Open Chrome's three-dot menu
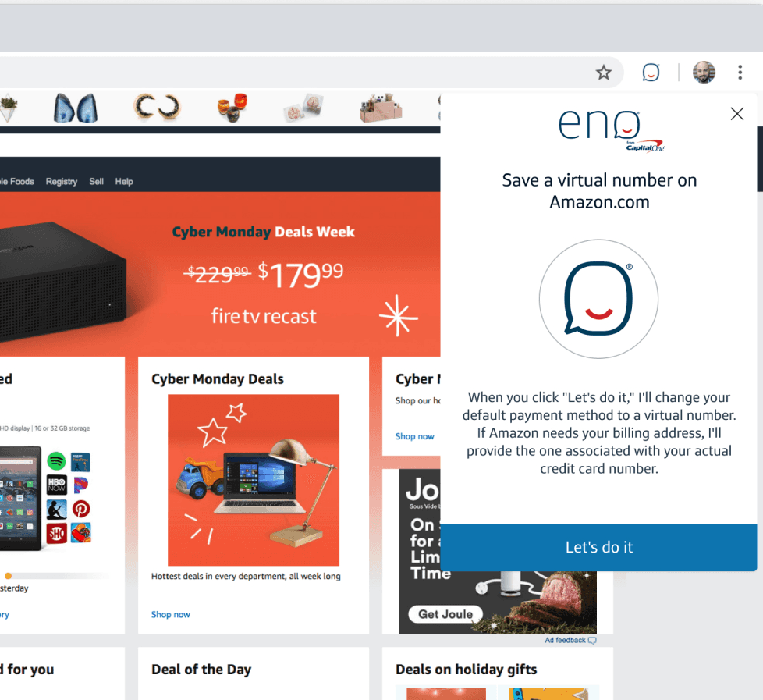 coord(740,73)
